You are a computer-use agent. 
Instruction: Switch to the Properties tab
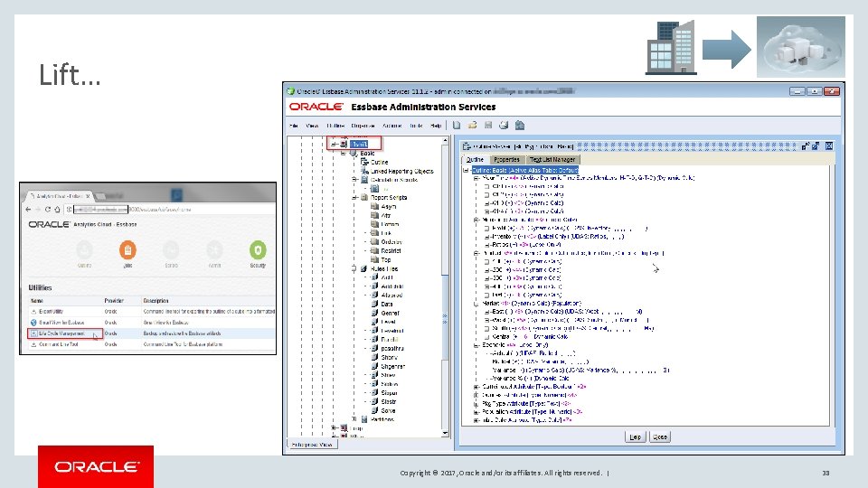pyautogui.click(x=506, y=159)
